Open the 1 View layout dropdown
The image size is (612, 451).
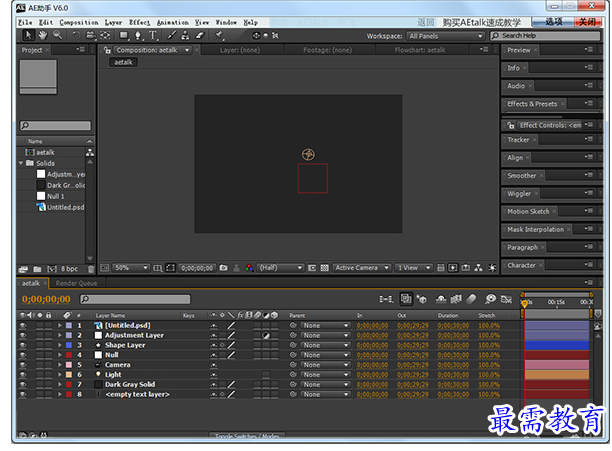pyautogui.click(x=414, y=268)
